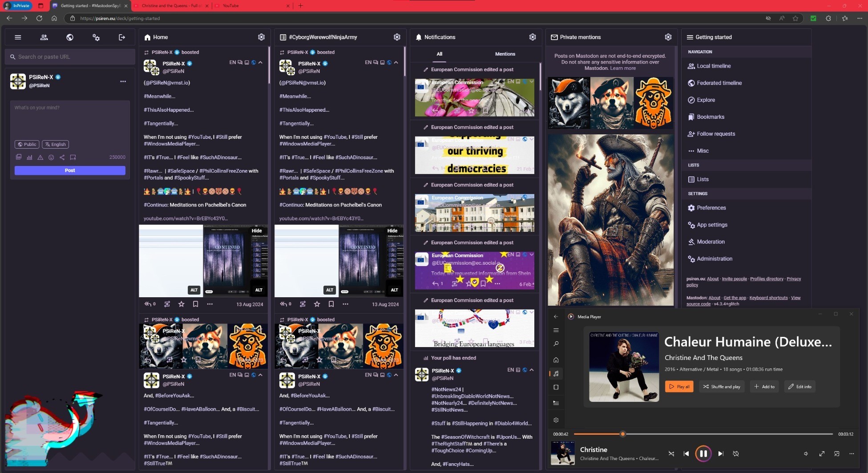This screenshot has width=868, height=473.
Task: Add a poll to the compose box
Action: point(29,157)
